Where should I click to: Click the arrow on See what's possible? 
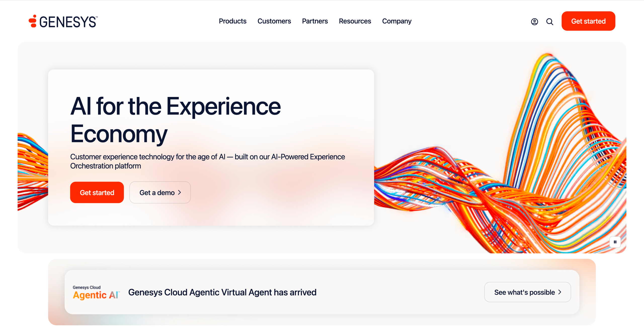click(560, 292)
